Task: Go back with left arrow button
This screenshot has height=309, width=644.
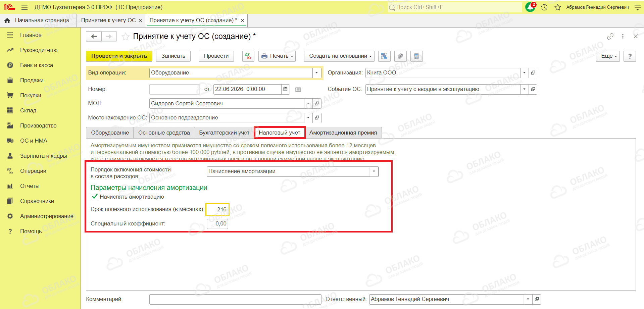Action: (x=94, y=36)
